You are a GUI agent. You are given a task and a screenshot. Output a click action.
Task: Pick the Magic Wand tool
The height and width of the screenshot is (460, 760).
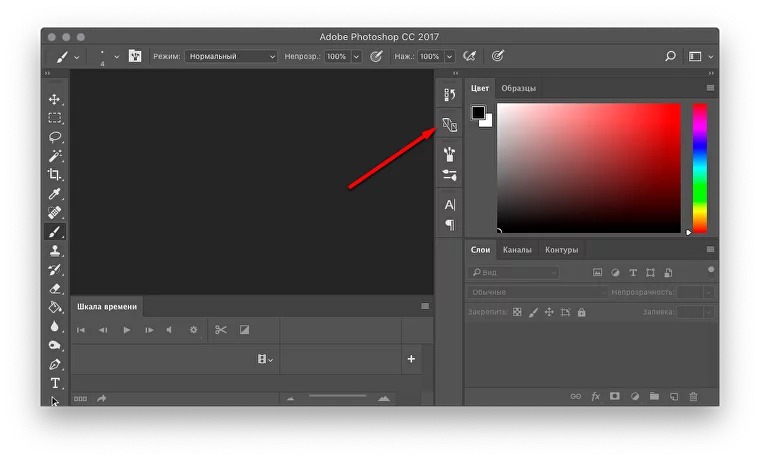click(55, 156)
